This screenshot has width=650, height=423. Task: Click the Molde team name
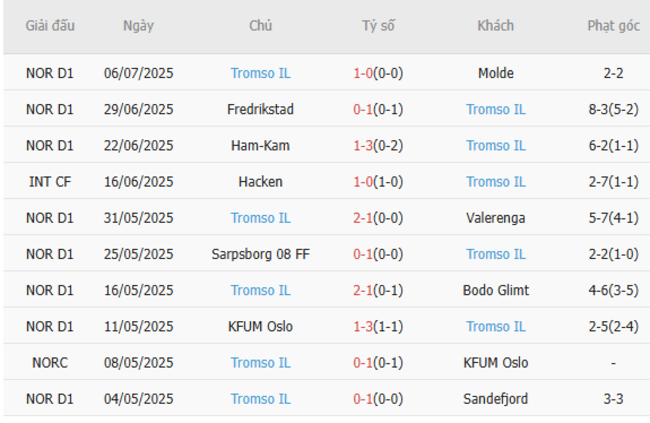(496, 73)
